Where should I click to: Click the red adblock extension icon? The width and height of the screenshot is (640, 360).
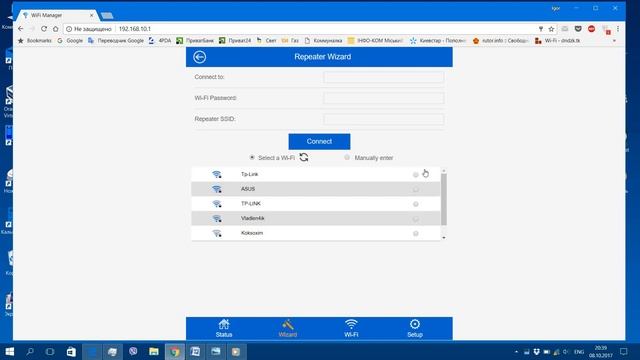591,29
